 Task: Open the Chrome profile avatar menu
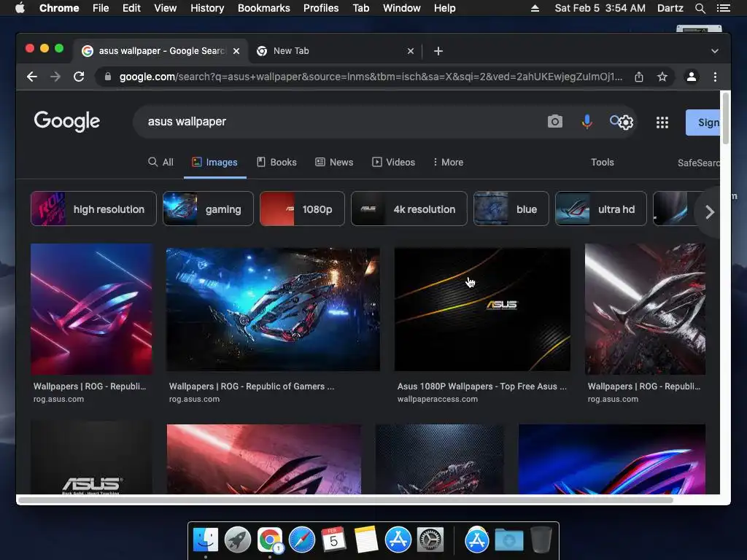[x=692, y=77]
